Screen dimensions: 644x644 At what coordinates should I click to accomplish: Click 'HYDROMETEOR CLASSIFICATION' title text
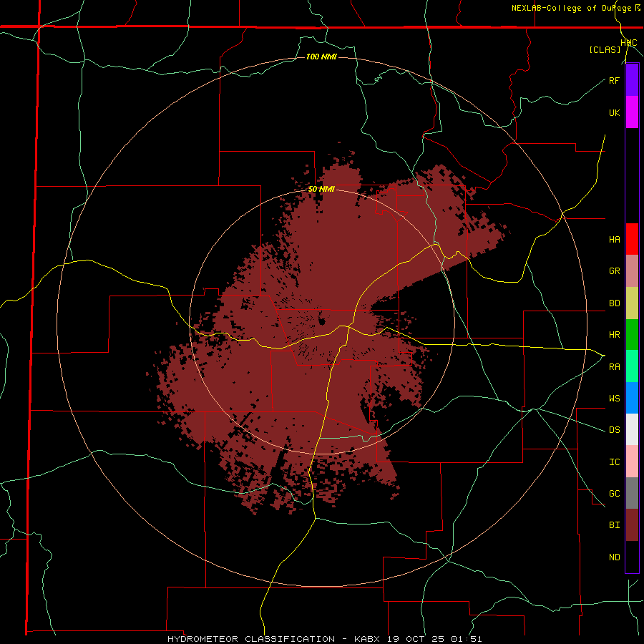pos(251,639)
